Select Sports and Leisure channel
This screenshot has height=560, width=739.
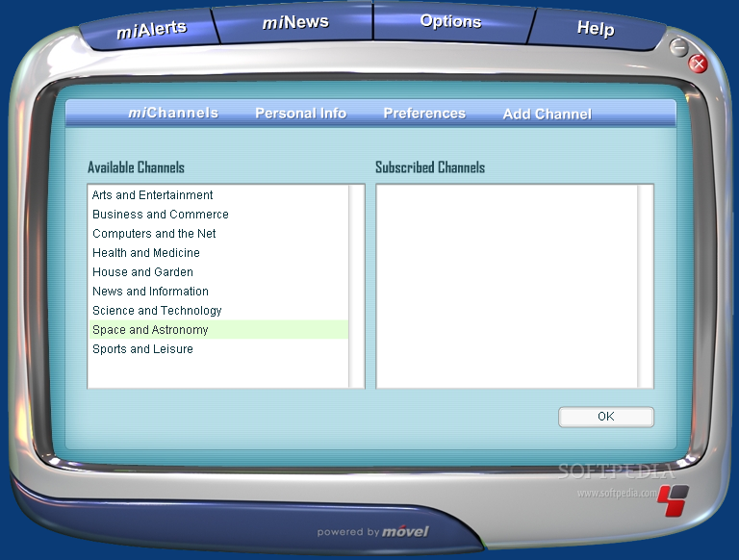(218, 349)
